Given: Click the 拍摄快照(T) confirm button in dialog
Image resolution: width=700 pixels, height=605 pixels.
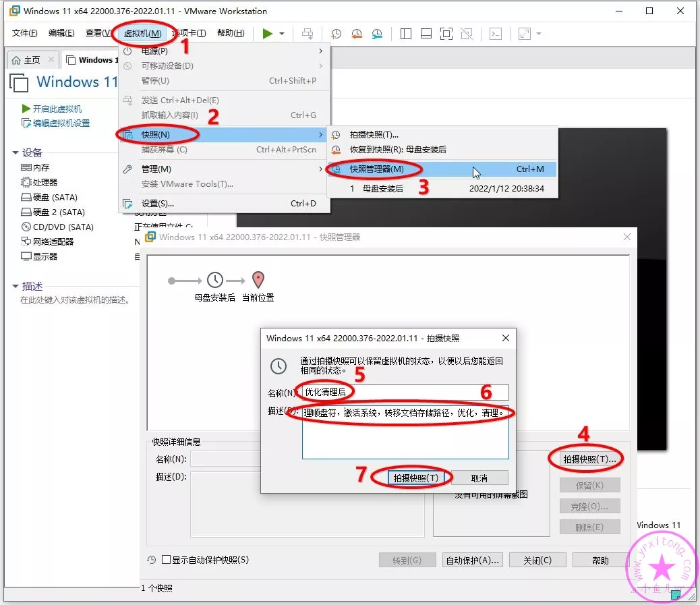Looking at the screenshot, I should 416,478.
